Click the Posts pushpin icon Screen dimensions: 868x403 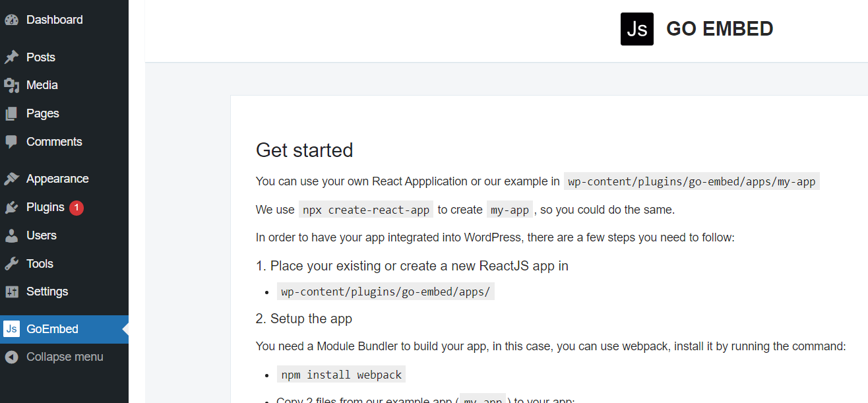(x=11, y=57)
